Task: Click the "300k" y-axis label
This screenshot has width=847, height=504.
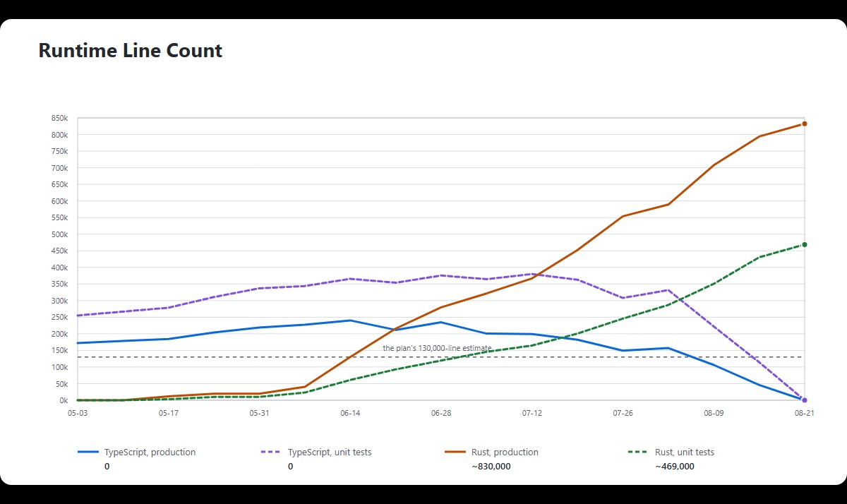Action: [x=59, y=301]
